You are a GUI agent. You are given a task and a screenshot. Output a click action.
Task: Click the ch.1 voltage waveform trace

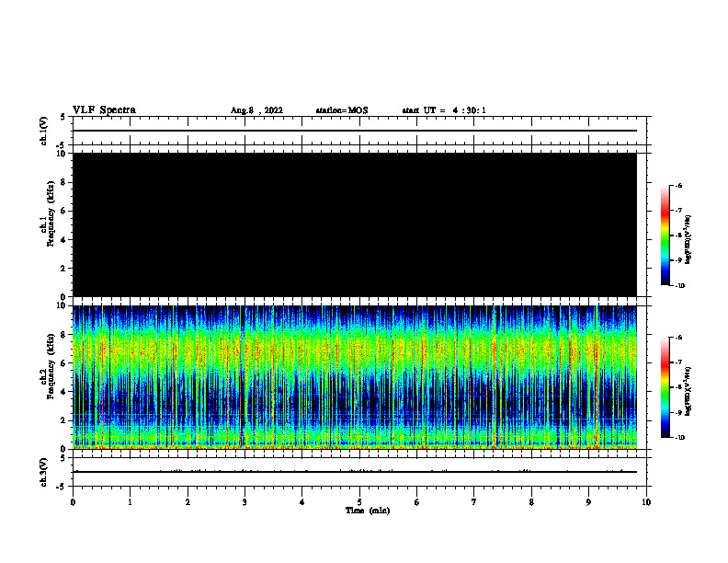355,131
